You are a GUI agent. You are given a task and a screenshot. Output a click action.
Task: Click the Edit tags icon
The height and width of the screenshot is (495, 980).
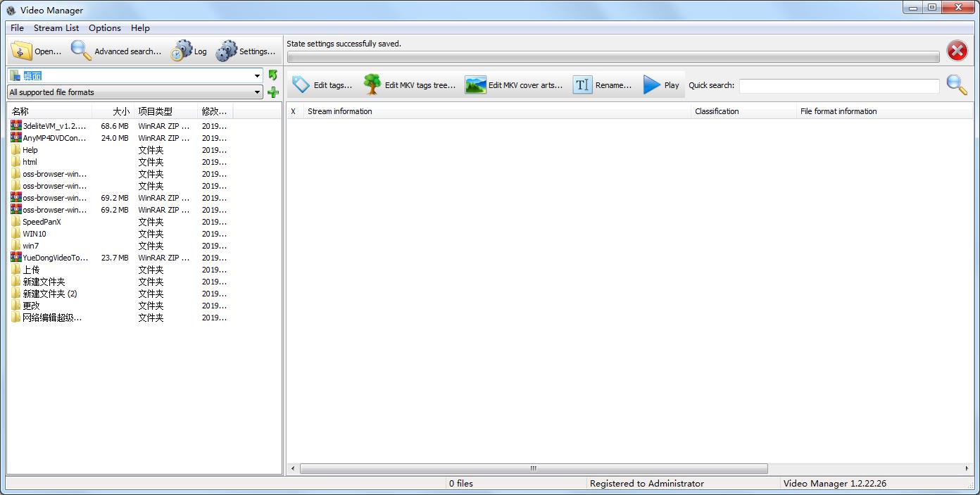click(301, 84)
